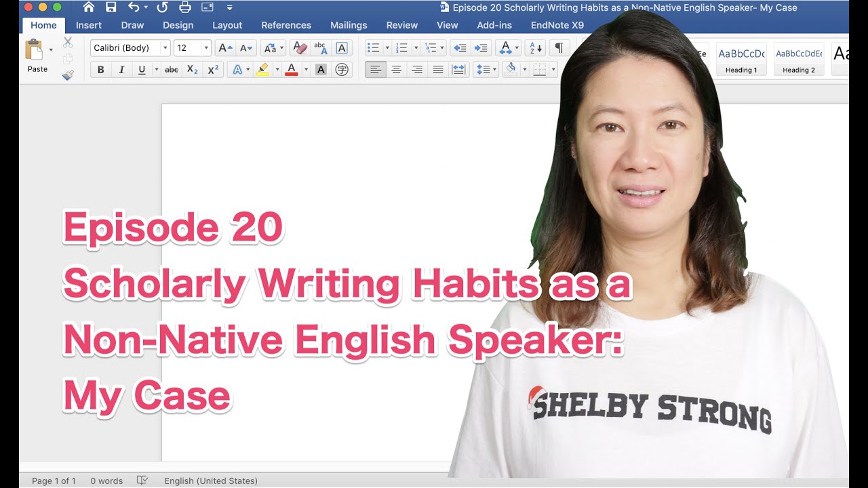
Task: Click the Home icon in title bar
Action: [x=89, y=7]
